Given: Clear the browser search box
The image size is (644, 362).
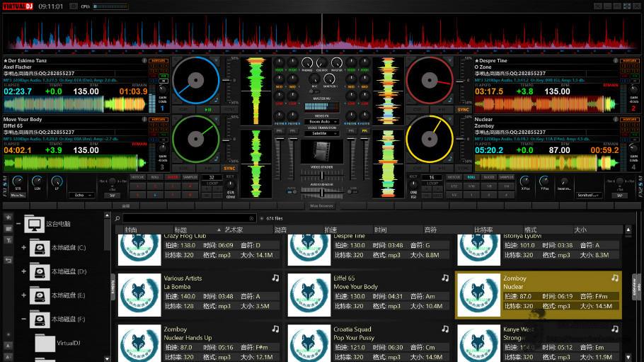Looking at the screenshot, I should click(251, 218).
